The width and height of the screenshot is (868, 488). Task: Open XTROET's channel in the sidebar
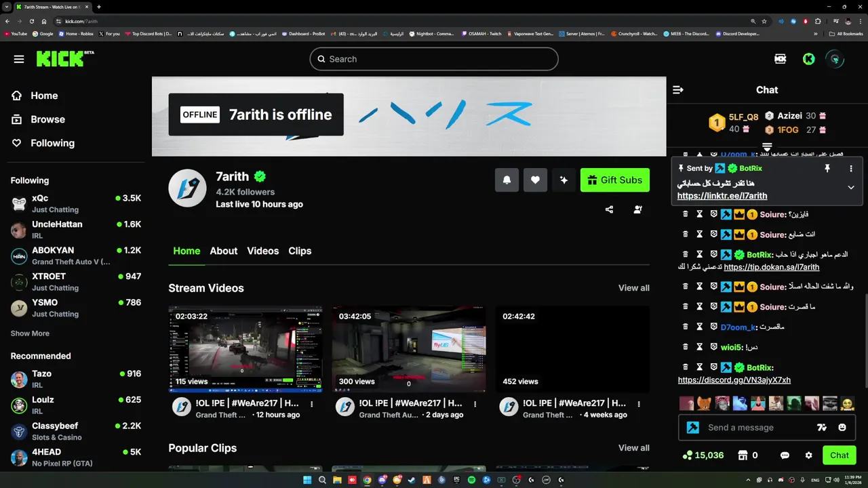76,281
